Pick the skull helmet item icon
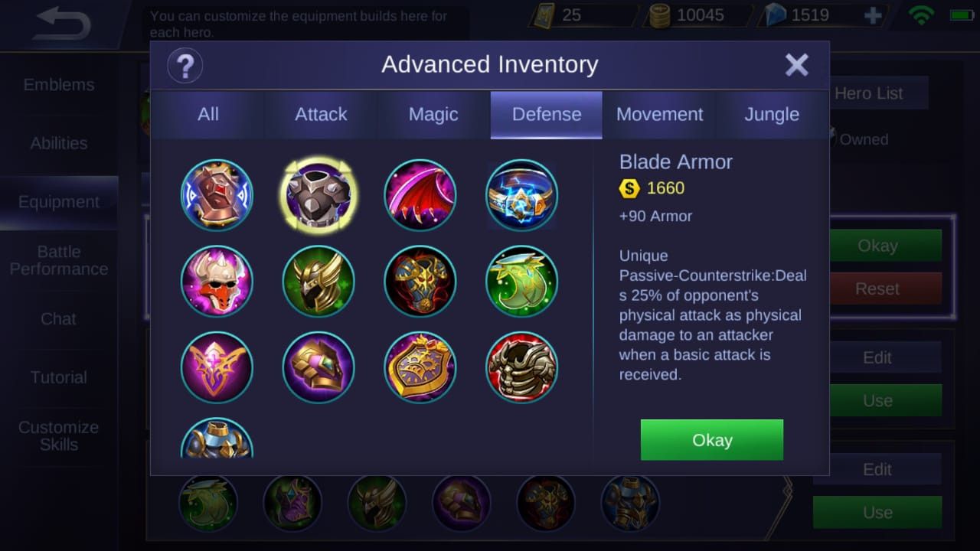 [217, 281]
